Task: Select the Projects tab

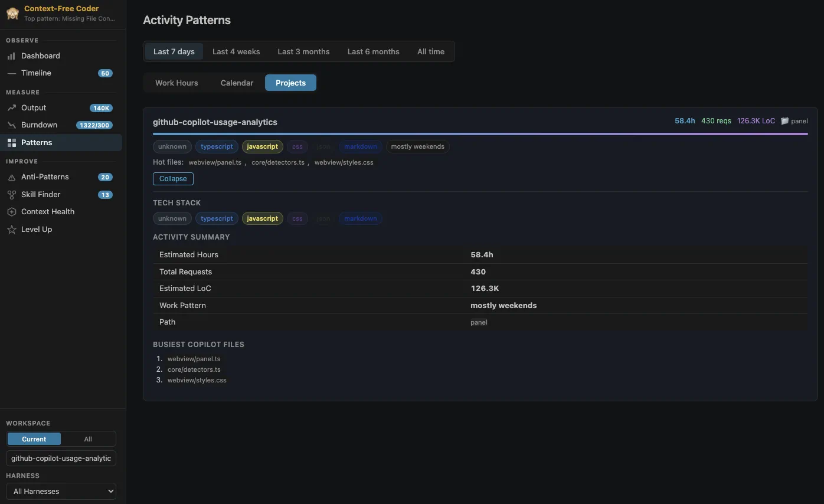Action: click(290, 83)
